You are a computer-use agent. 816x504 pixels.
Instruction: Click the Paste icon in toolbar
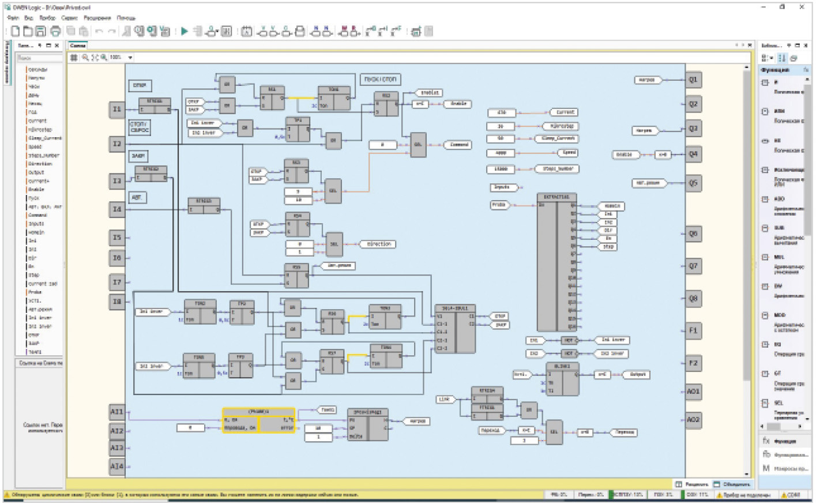point(84,31)
